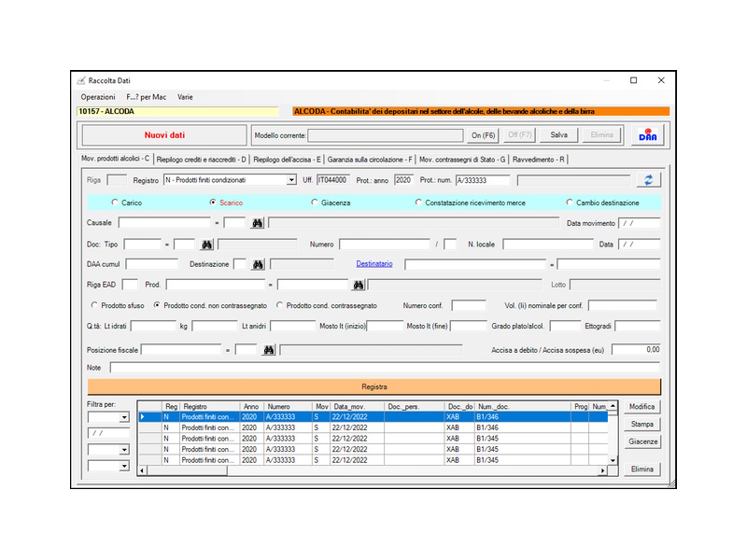Viewport: 747px width, 560px height.
Task: Open the Prod. binoculars search
Action: click(359, 285)
